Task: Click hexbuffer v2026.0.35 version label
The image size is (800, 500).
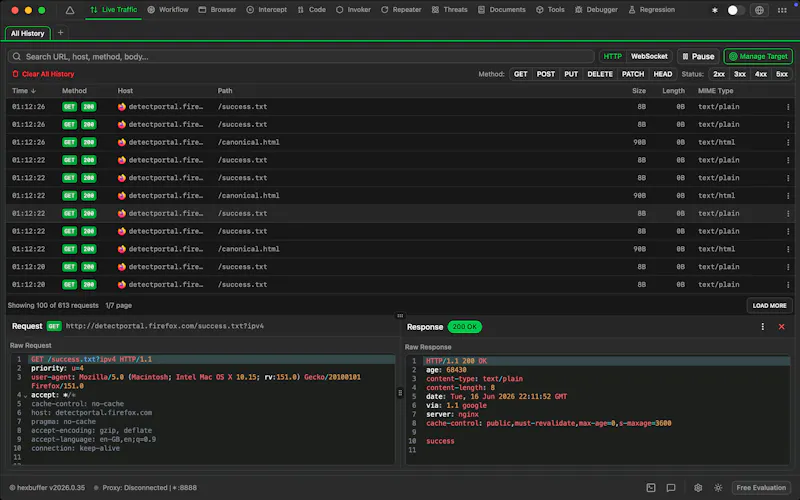Action: 47,488
